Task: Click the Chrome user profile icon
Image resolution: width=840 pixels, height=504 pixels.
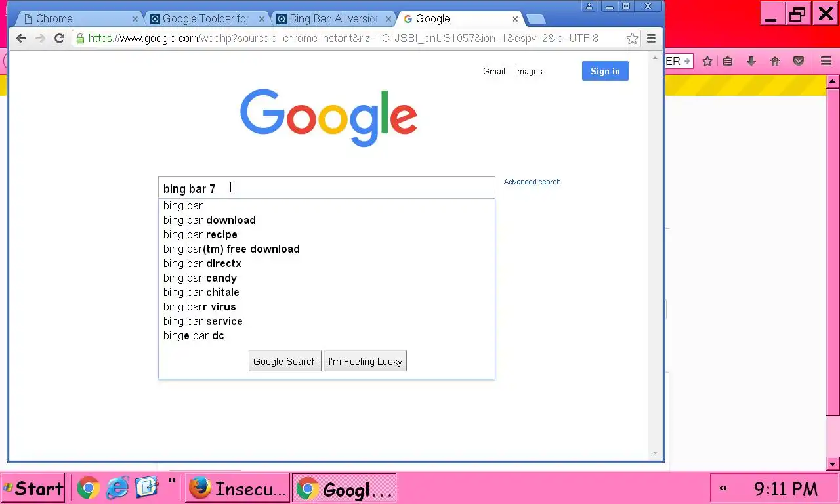Action: click(589, 6)
